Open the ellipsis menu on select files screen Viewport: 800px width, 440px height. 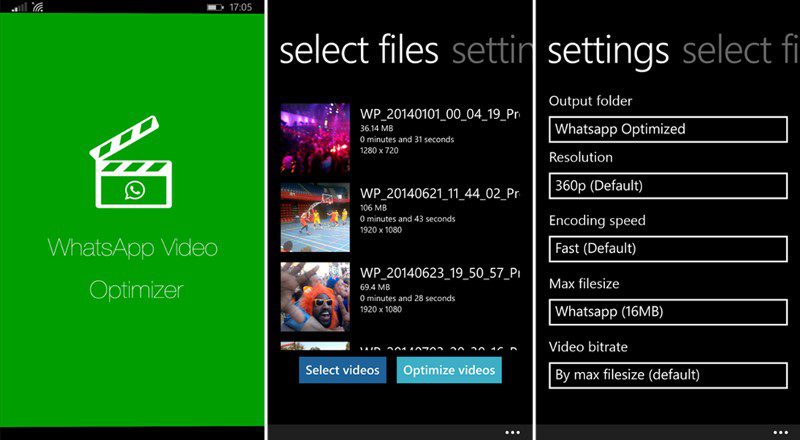pyautogui.click(x=513, y=432)
